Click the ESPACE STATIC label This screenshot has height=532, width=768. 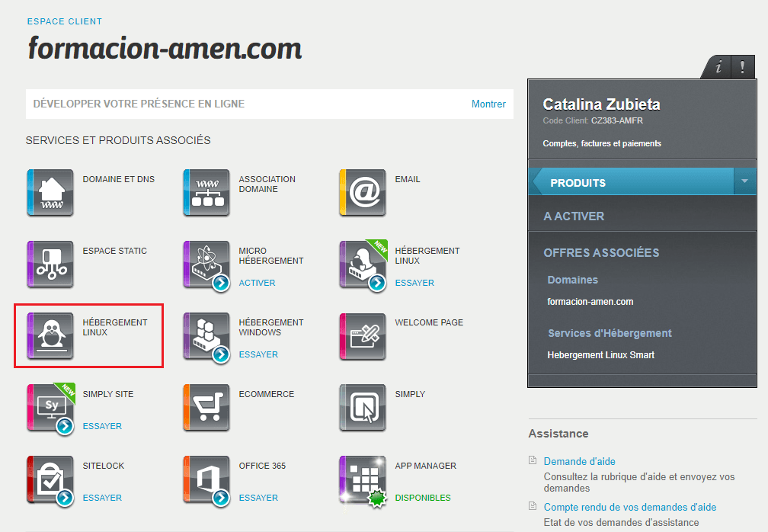114,251
